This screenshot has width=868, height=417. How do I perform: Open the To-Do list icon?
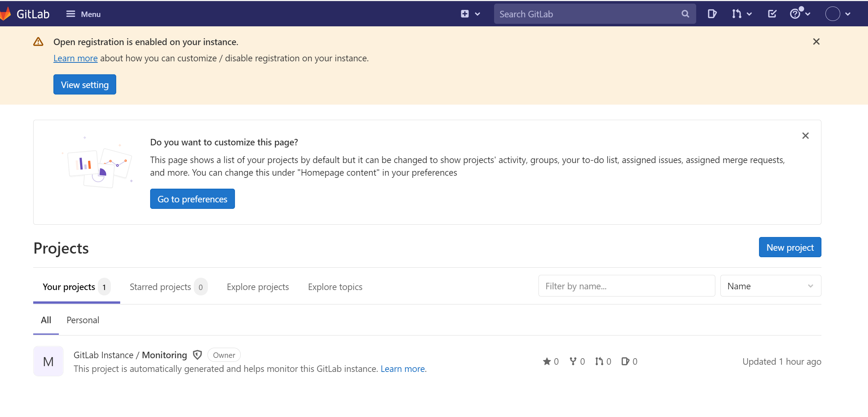(772, 14)
